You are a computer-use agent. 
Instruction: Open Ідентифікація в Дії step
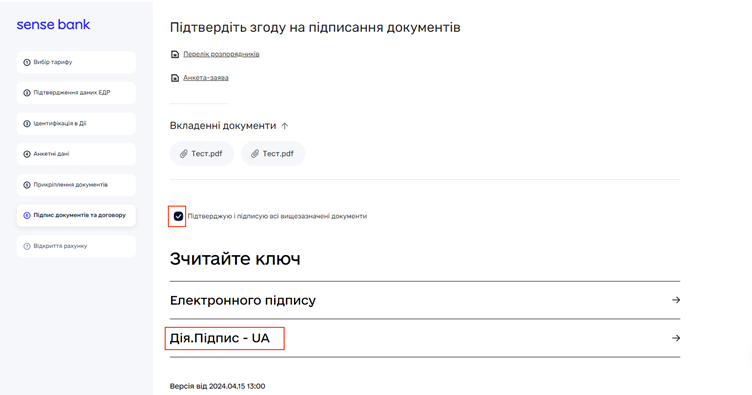pyautogui.click(x=76, y=124)
